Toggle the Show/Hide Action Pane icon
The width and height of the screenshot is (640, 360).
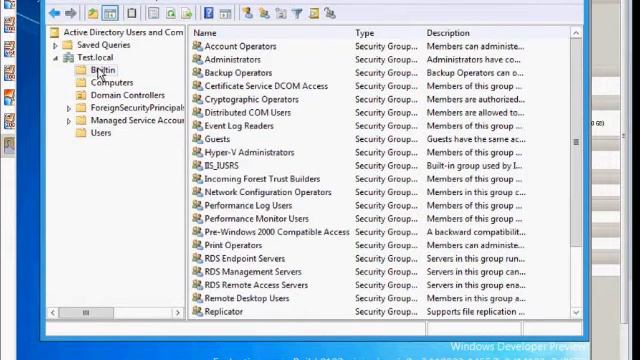[225, 13]
